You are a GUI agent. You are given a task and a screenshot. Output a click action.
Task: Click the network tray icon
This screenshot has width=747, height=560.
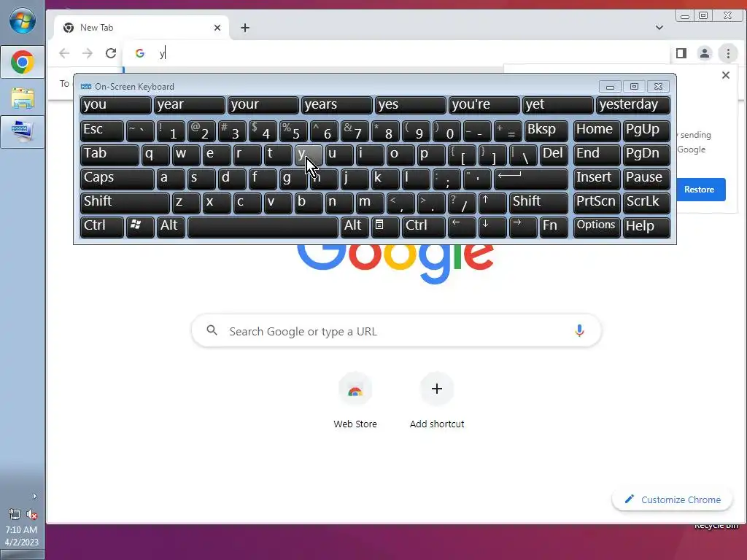(15, 515)
